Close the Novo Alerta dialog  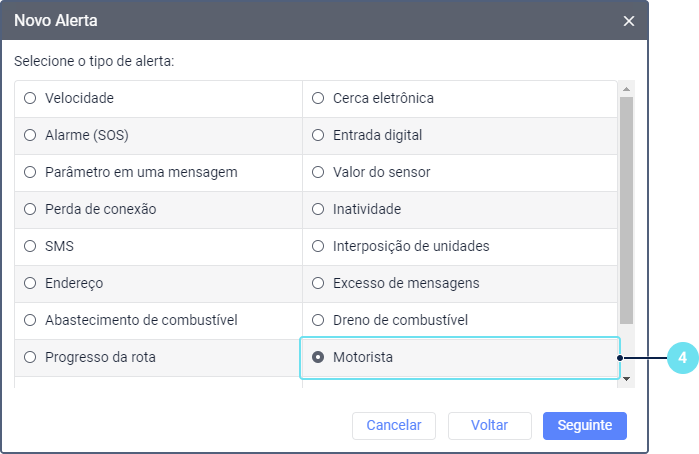point(629,20)
